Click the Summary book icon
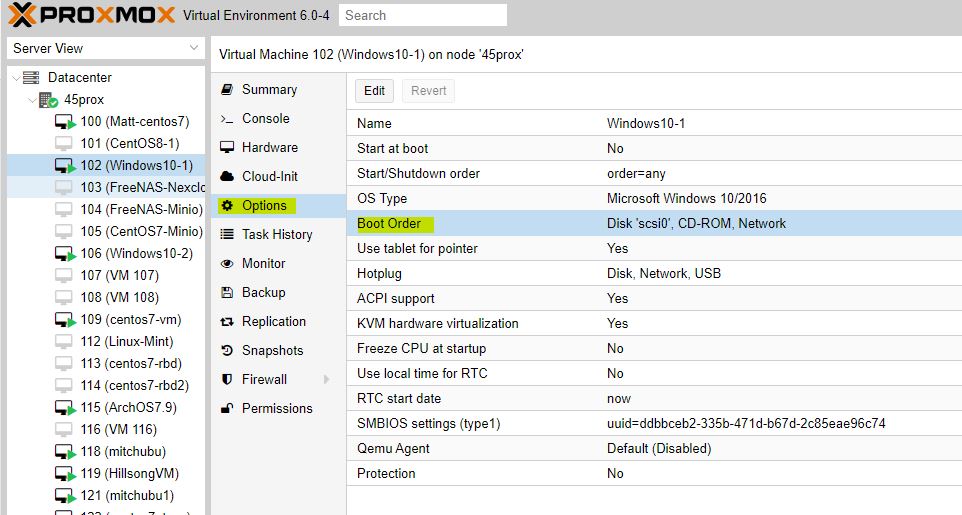Screen dimensions: 962x515 pos(227,90)
